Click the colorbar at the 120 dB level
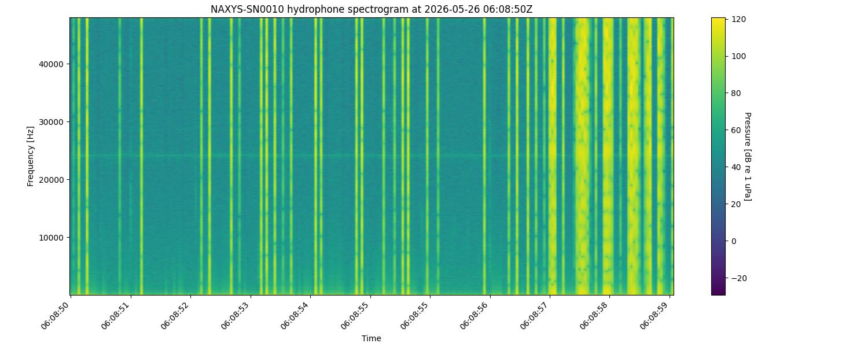Screen dimensions: 868x347 point(718,19)
